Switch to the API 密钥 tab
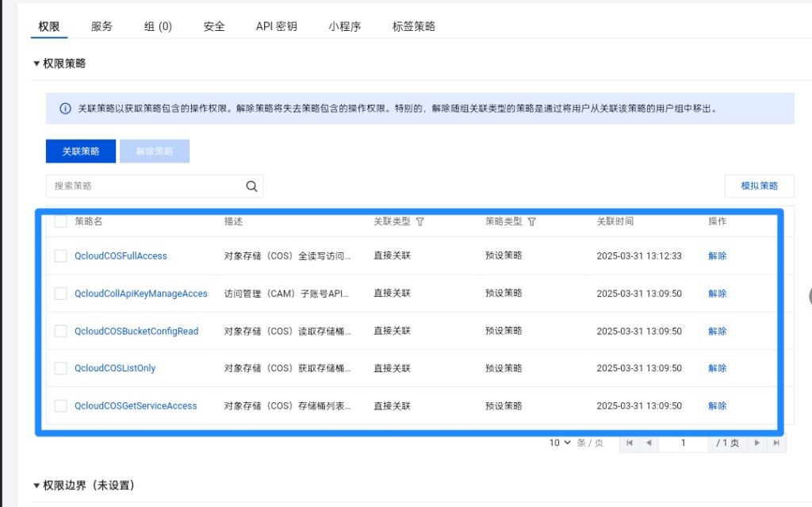812x507 pixels. click(276, 26)
